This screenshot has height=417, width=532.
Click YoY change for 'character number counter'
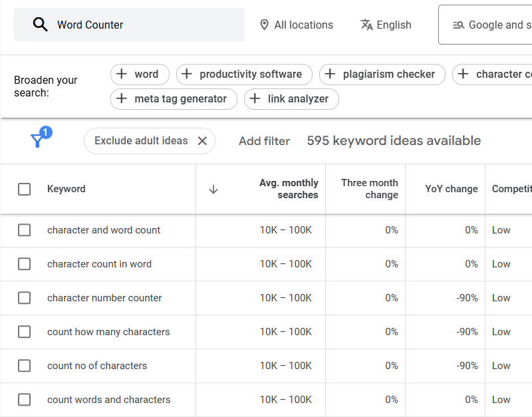(467, 298)
